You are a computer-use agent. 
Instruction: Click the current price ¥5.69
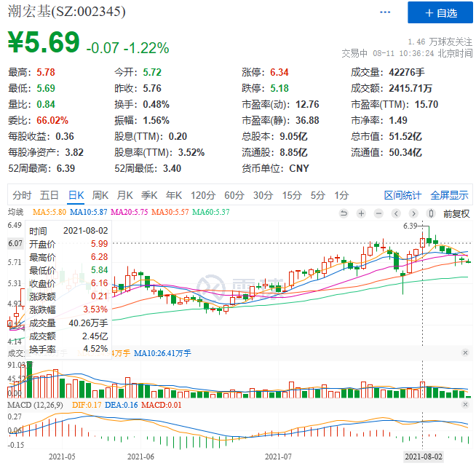pyautogui.click(x=44, y=42)
